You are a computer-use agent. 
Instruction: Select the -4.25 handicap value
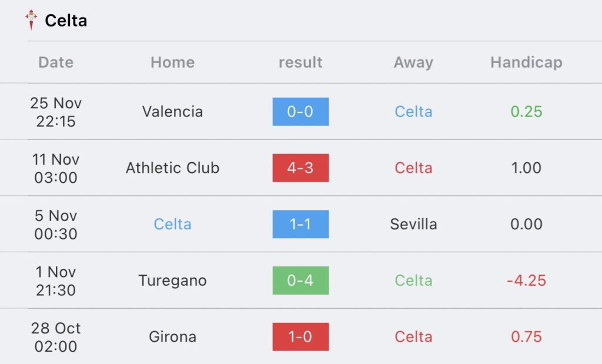click(526, 280)
